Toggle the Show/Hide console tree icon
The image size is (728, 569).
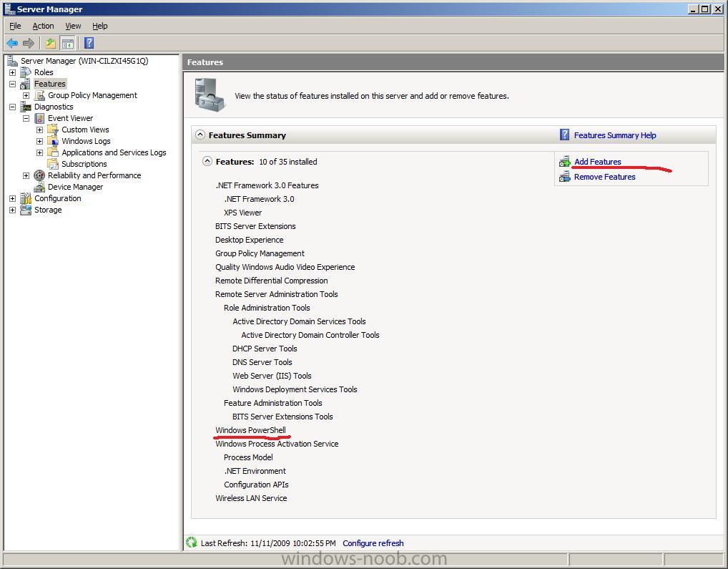pyautogui.click(x=67, y=43)
